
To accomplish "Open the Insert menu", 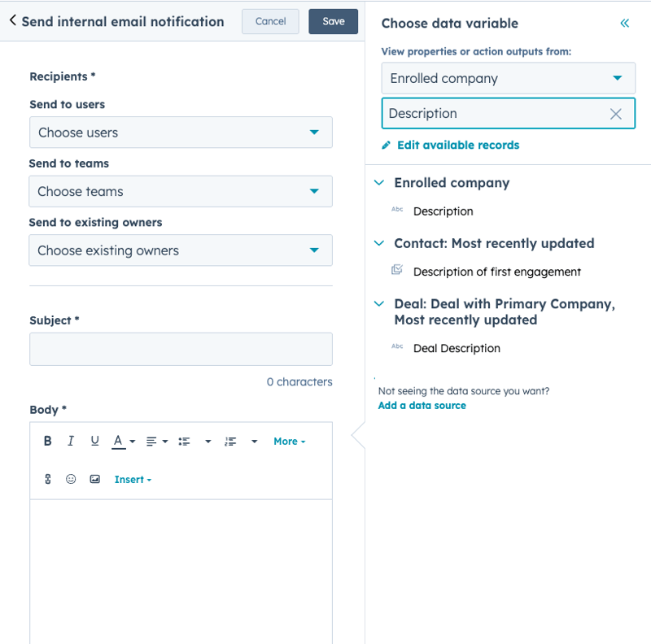I will pos(133,480).
